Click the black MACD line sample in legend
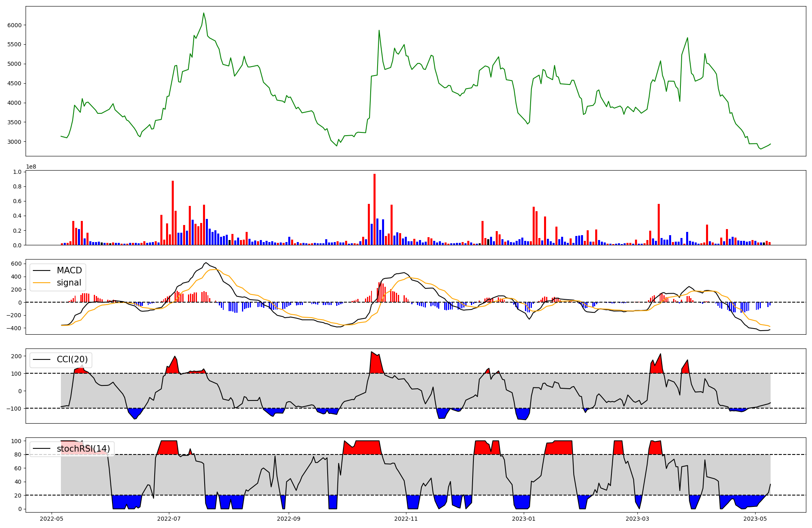812x528 pixels. [x=41, y=270]
